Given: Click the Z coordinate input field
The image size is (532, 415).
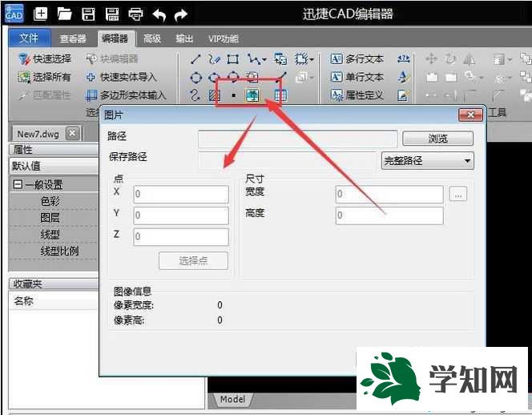Looking at the screenshot, I should (181, 236).
